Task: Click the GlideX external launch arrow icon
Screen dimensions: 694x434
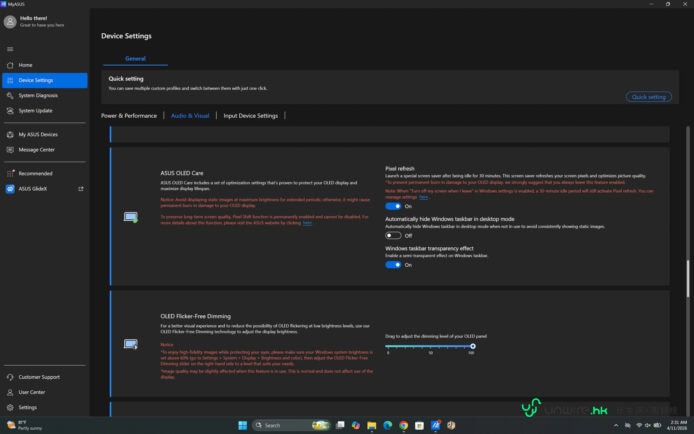Action: click(81, 189)
